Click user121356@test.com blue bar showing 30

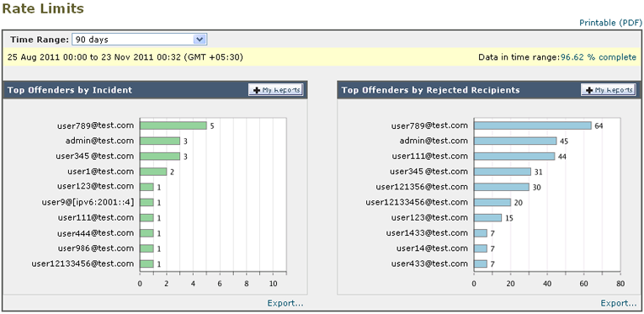point(502,187)
